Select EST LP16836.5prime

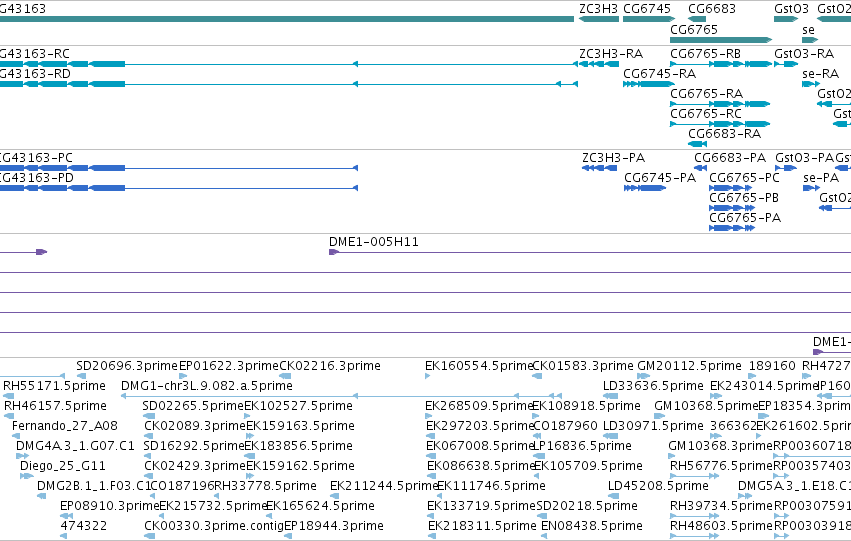tap(539, 456)
